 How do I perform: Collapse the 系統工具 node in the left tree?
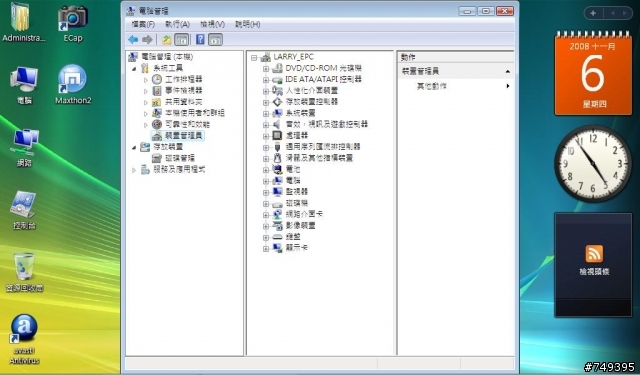pyautogui.click(x=134, y=69)
